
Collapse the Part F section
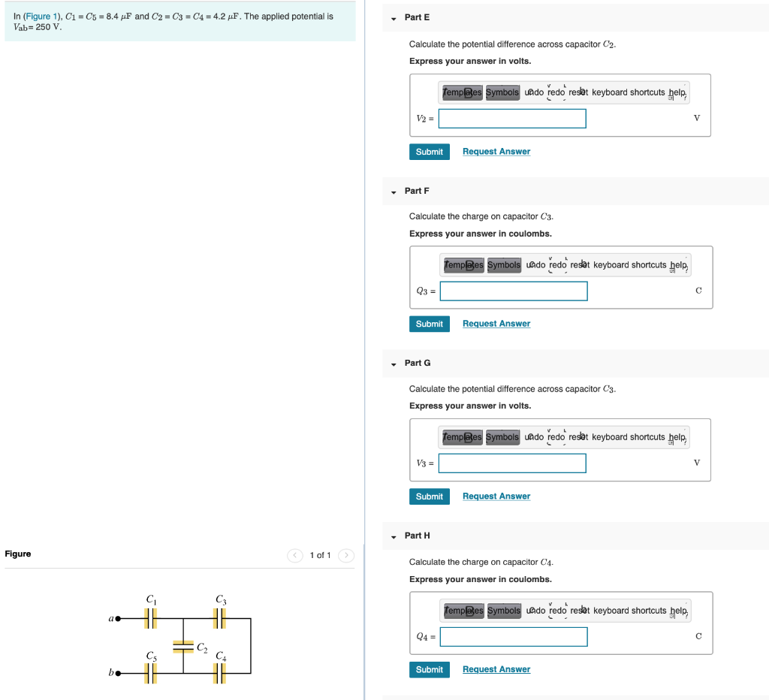coord(393,191)
